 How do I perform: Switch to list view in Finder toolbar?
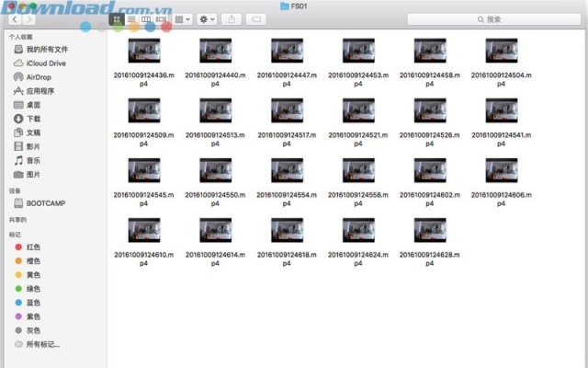pyautogui.click(x=130, y=18)
